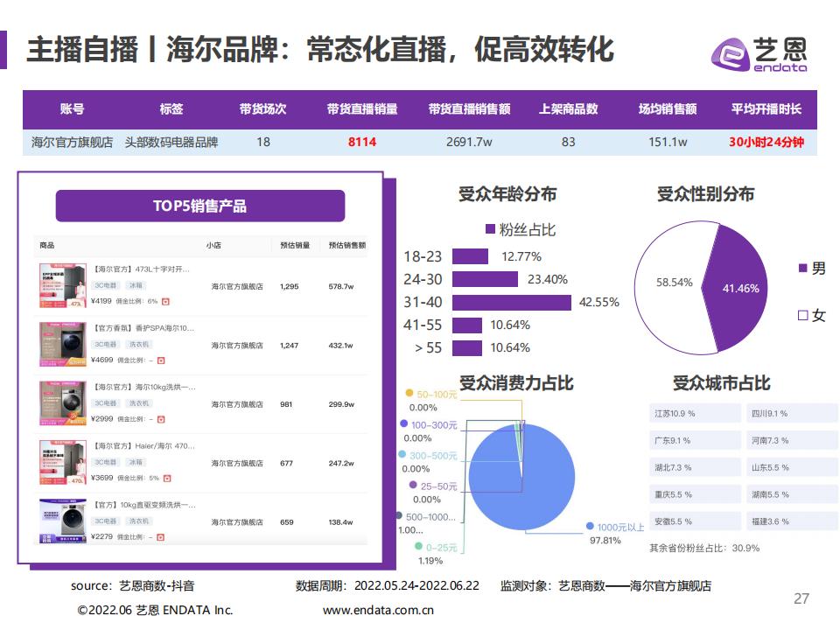840x630 pixels.
Task: Click the 24-30 age bar at 23.40%
Action: click(x=485, y=279)
